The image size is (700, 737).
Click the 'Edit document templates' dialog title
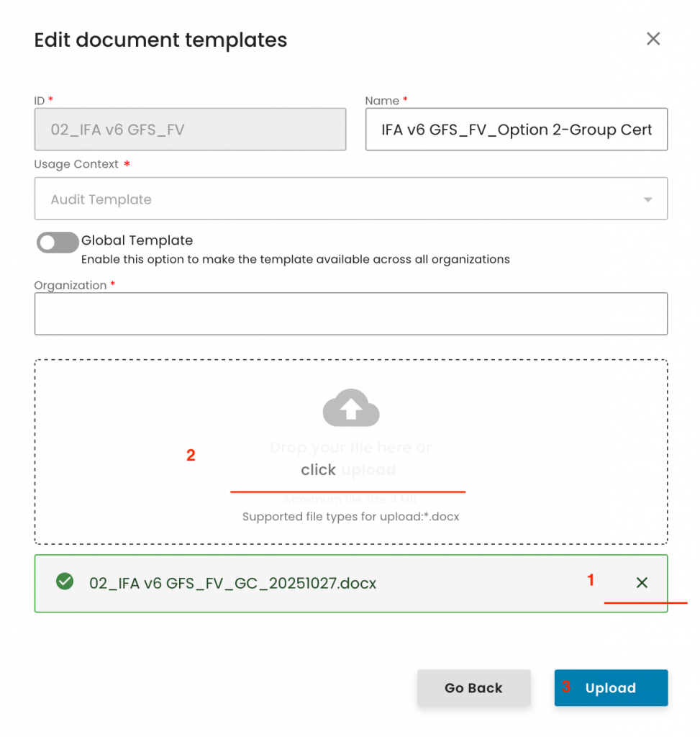(160, 40)
